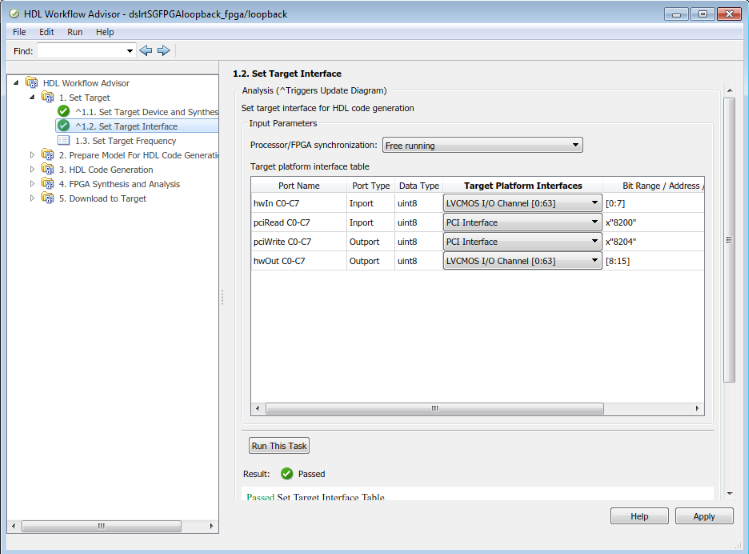
Task: Click the 1. Set Target folder icon
Action: click(47, 97)
